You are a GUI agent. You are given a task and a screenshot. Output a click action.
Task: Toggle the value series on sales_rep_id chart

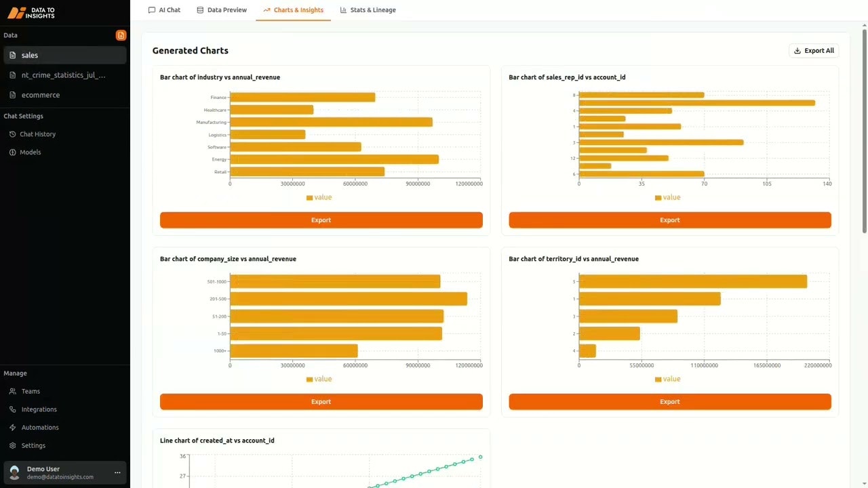(667, 197)
